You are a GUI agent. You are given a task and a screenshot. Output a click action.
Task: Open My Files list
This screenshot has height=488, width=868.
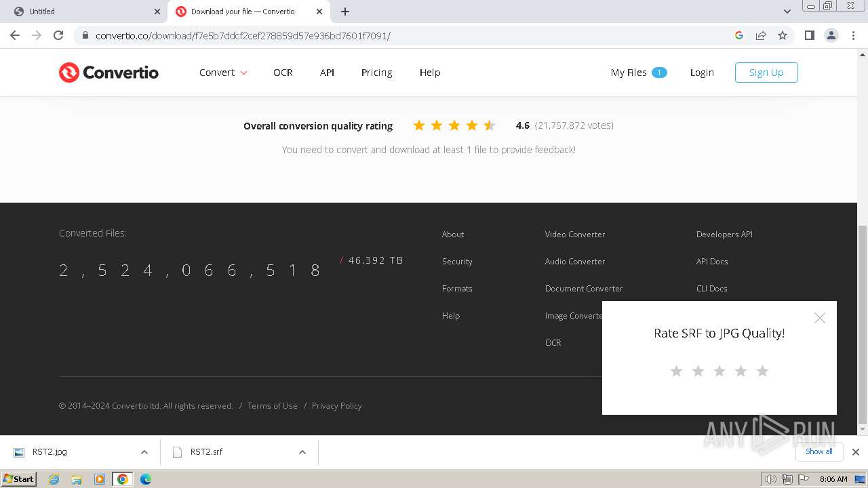(639, 73)
